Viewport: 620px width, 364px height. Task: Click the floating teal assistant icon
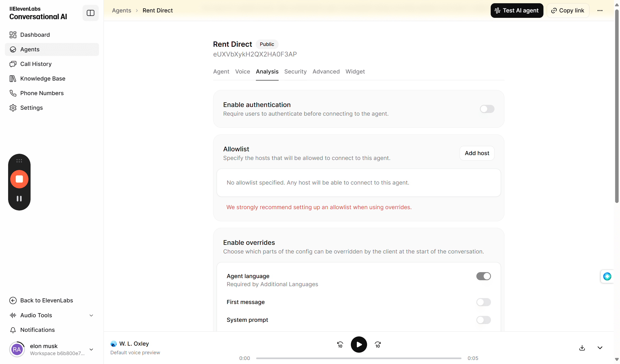pyautogui.click(x=607, y=276)
